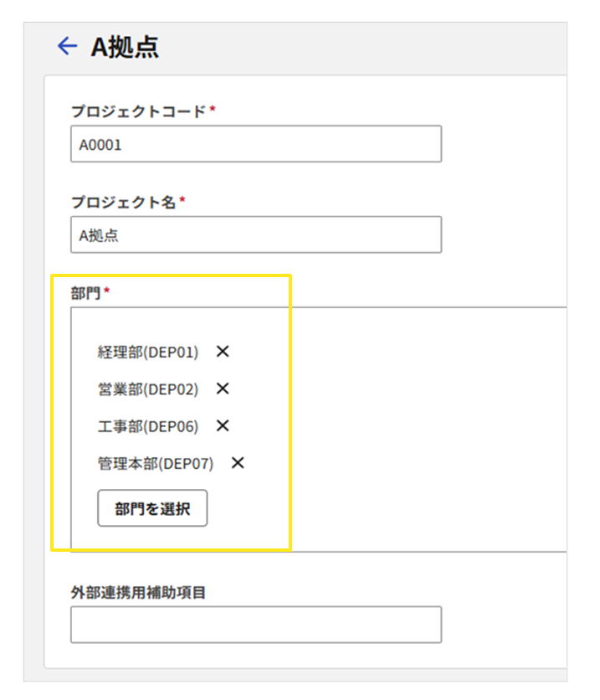Delete the 工事部(DEP06) department entry
Screen dimensions: 600x700
pos(223,425)
